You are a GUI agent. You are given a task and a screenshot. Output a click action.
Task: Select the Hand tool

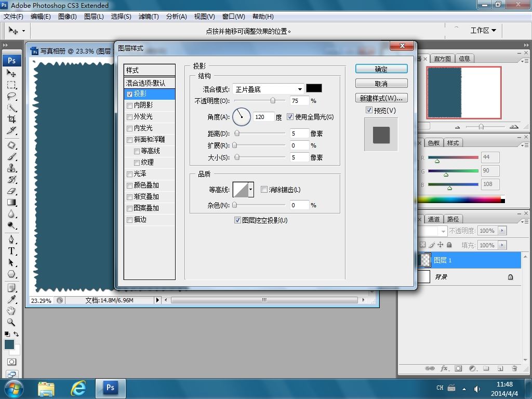[11, 311]
